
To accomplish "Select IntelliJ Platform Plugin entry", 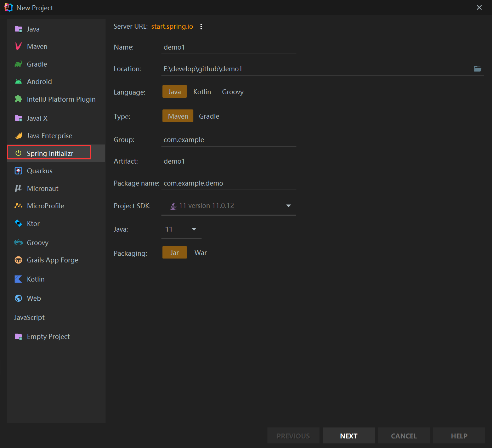I will [56, 99].
